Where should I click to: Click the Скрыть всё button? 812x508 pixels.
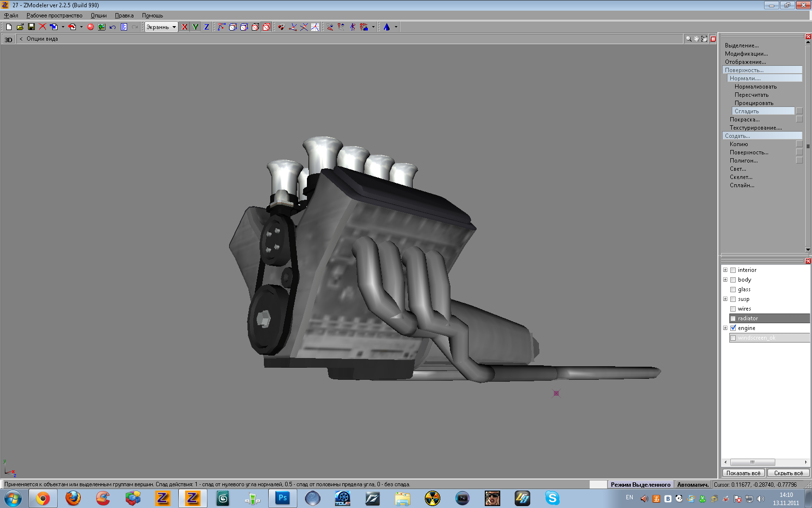pos(788,473)
